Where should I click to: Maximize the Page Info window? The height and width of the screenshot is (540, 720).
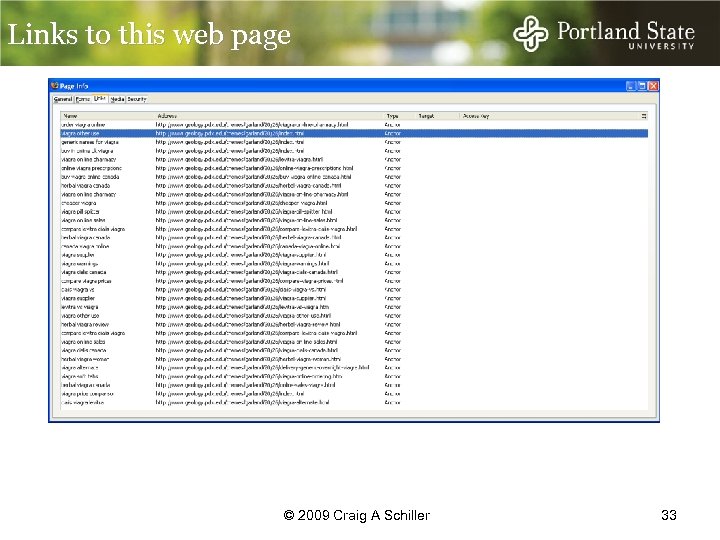point(642,86)
